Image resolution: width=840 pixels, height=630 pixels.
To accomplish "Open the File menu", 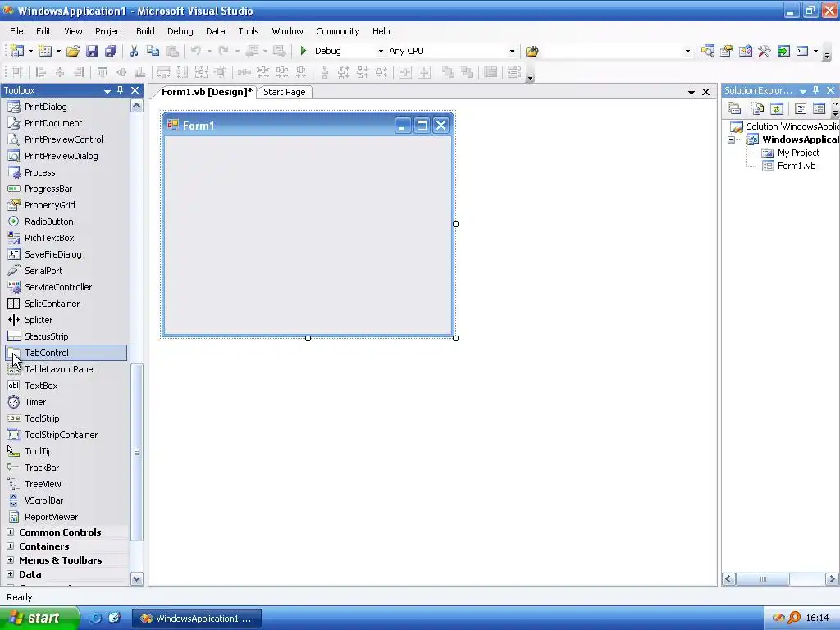I will 16,31.
